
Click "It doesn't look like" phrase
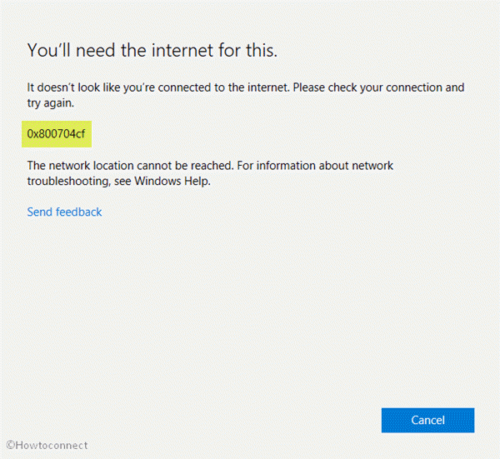(x=74, y=88)
